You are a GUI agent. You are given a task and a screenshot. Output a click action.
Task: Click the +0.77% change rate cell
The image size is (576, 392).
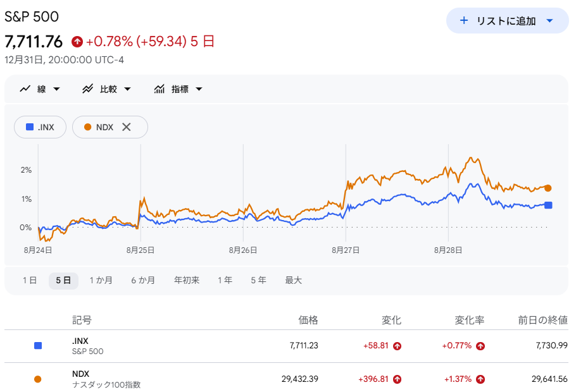tap(456, 346)
